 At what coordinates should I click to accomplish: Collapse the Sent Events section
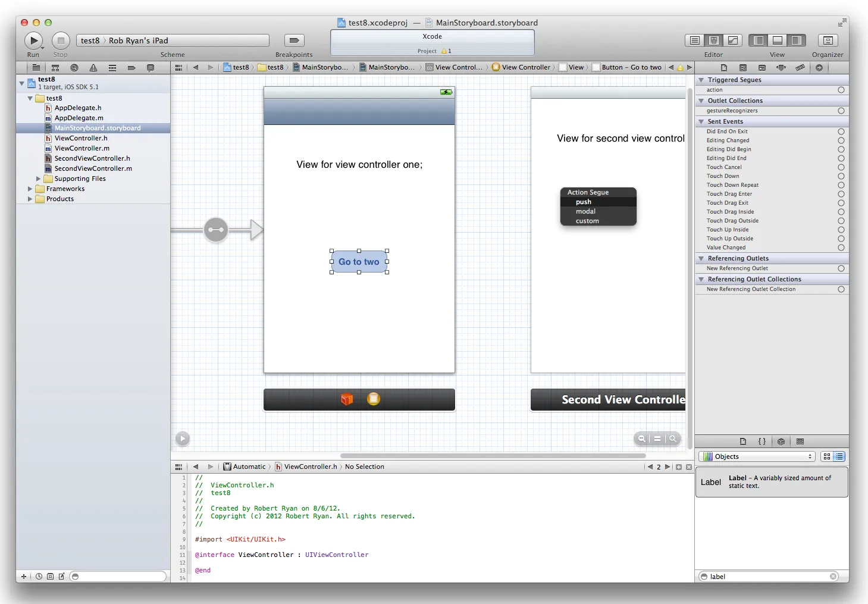coord(701,121)
